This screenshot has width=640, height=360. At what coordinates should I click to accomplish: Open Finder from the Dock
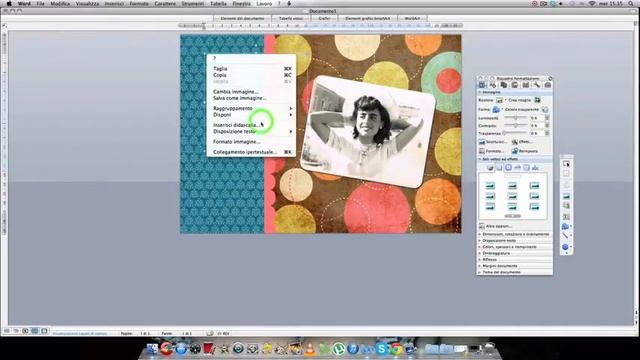tap(152, 349)
